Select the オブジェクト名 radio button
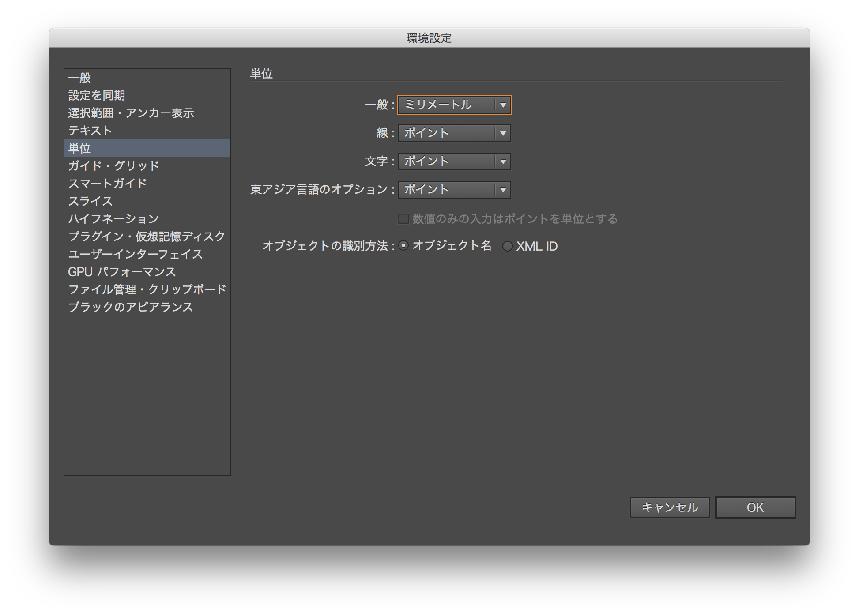 (403, 246)
